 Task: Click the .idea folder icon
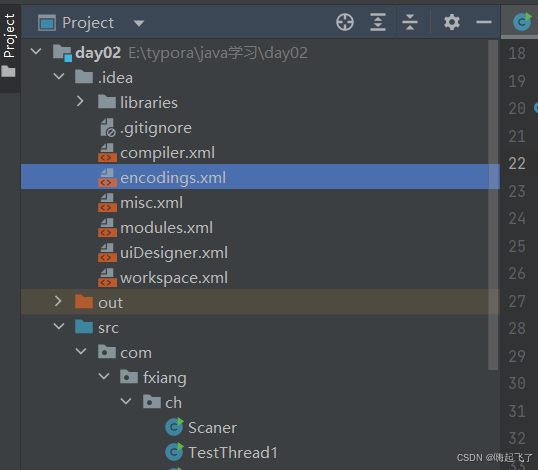[84, 77]
